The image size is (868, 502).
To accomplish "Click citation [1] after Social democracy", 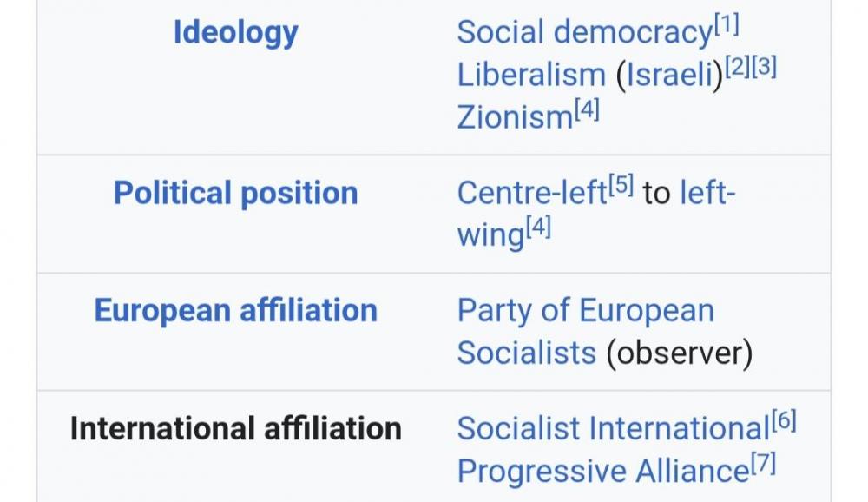I will pos(727,26).
